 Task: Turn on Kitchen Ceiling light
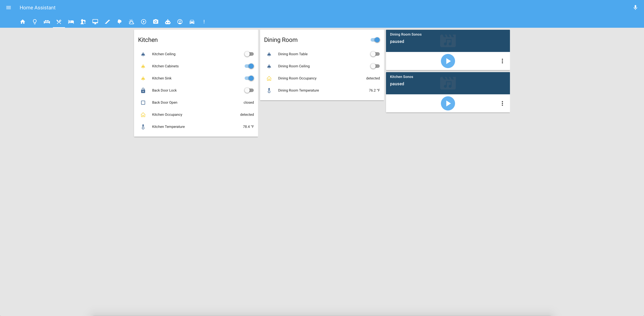click(x=249, y=54)
